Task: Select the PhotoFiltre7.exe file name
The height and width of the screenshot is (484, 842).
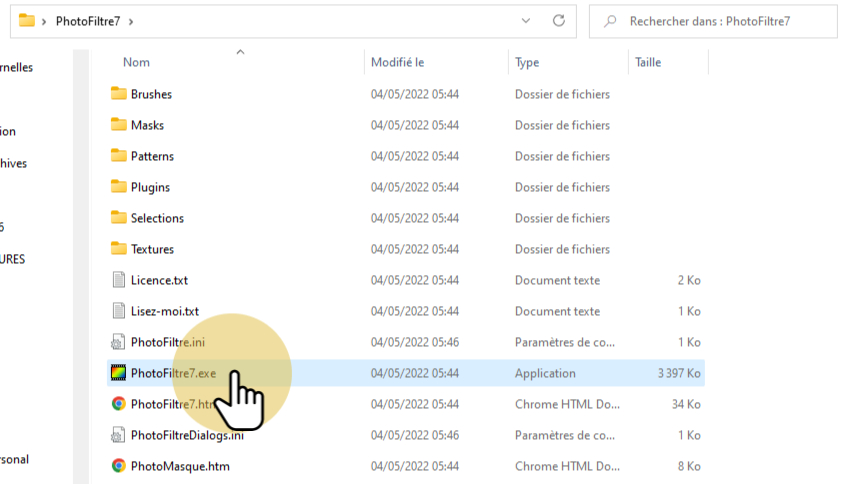Action: [x=173, y=373]
